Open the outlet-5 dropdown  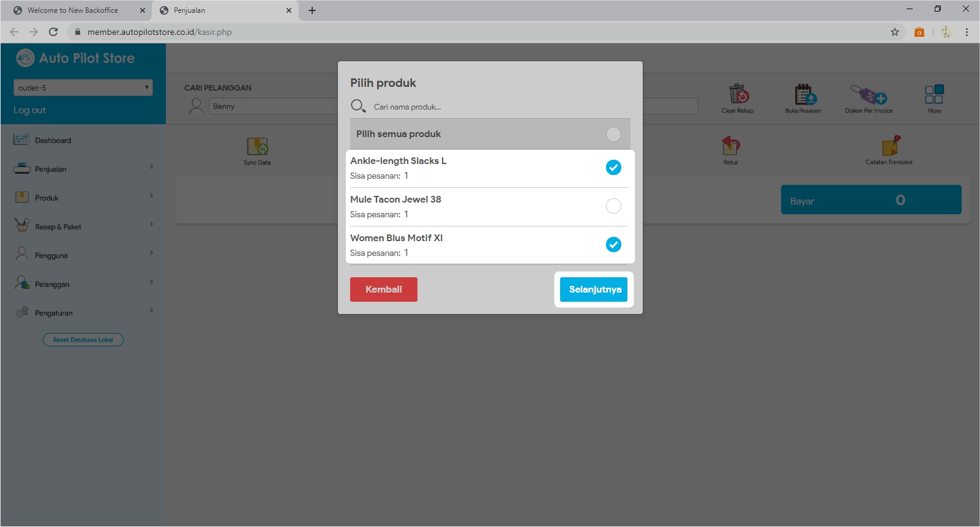pyautogui.click(x=83, y=88)
